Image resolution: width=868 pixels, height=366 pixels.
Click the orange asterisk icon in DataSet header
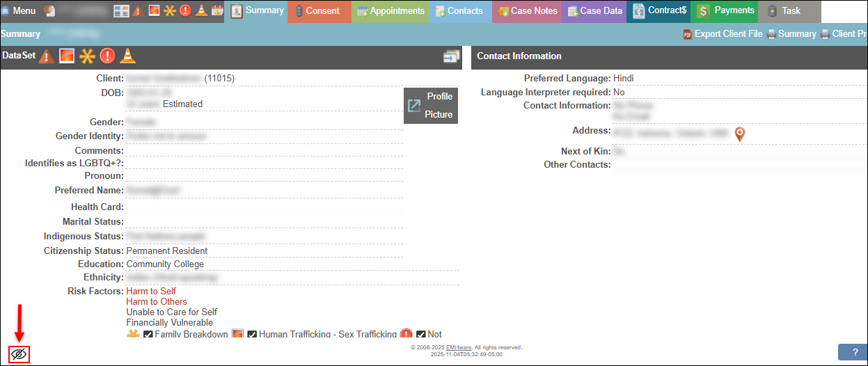click(x=87, y=56)
